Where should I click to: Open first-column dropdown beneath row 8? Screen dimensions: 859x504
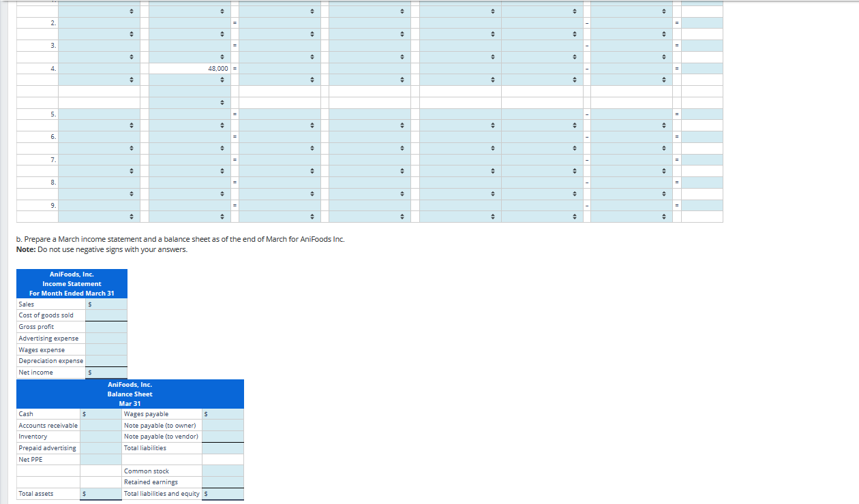point(99,194)
